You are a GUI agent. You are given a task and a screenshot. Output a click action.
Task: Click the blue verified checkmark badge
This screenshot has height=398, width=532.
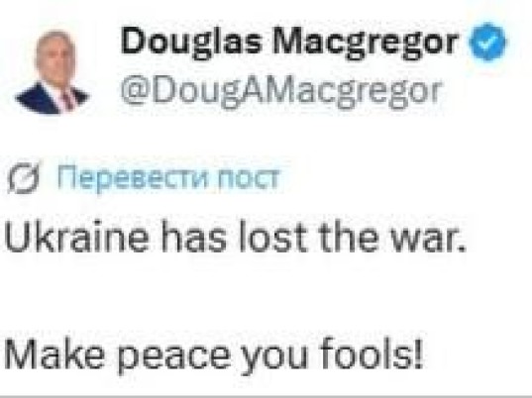pos(487,41)
